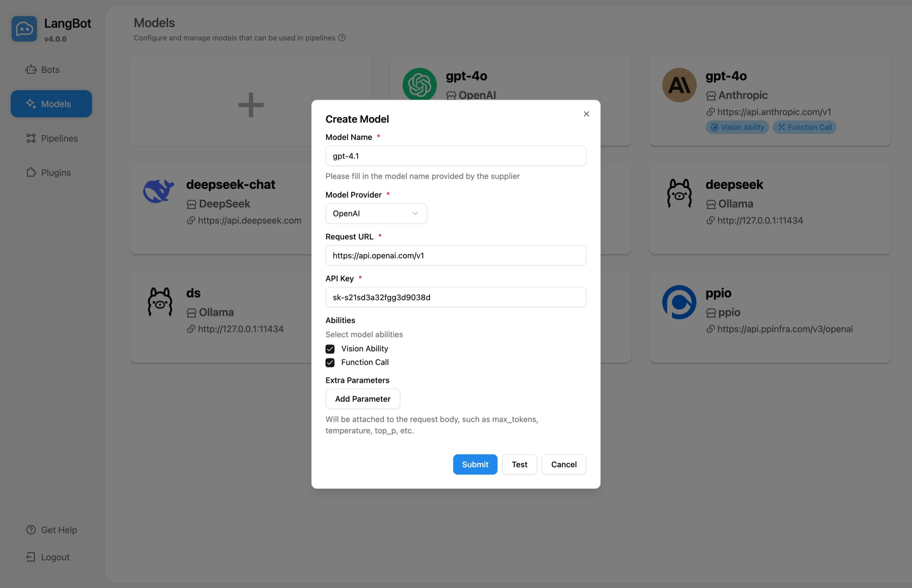Click the ppio card title
Image resolution: width=912 pixels, height=588 pixels.
click(x=718, y=293)
